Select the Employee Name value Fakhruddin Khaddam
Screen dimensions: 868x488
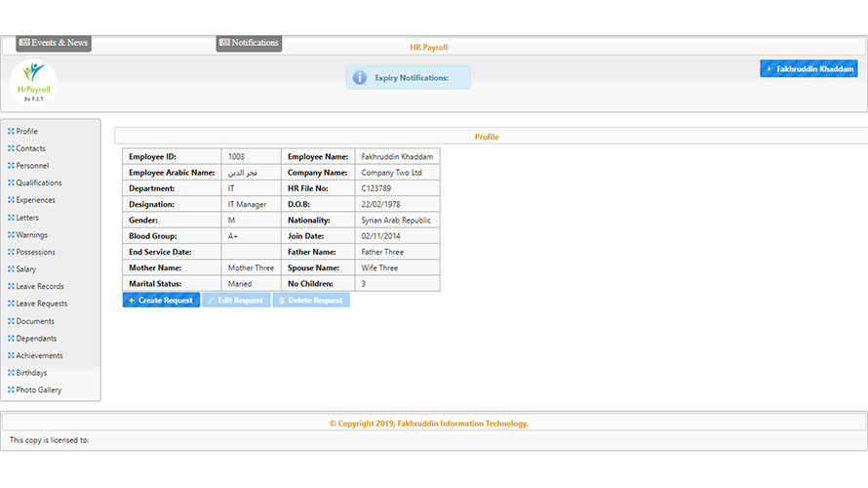click(x=397, y=157)
